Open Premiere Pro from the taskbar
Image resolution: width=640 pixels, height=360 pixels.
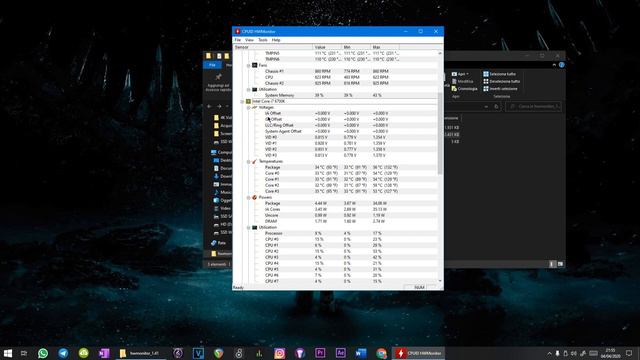(320, 353)
